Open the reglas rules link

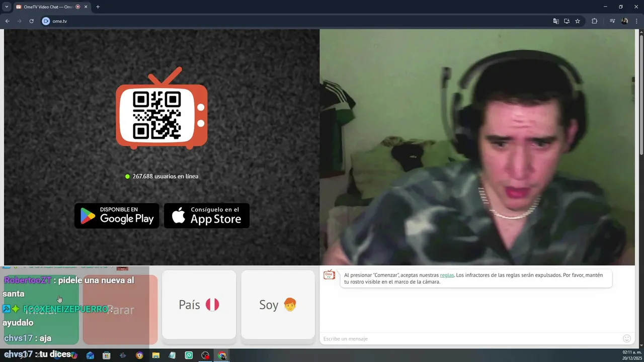click(447, 275)
